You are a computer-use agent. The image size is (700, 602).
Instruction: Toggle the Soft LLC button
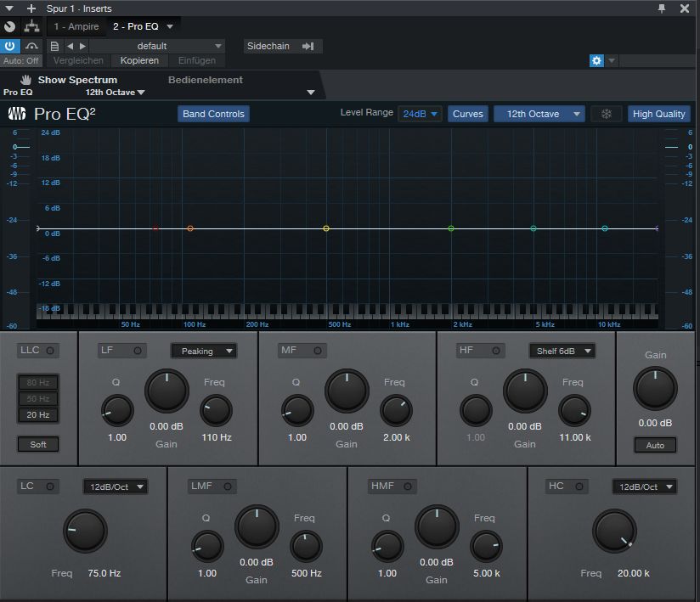(x=38, y=444)
